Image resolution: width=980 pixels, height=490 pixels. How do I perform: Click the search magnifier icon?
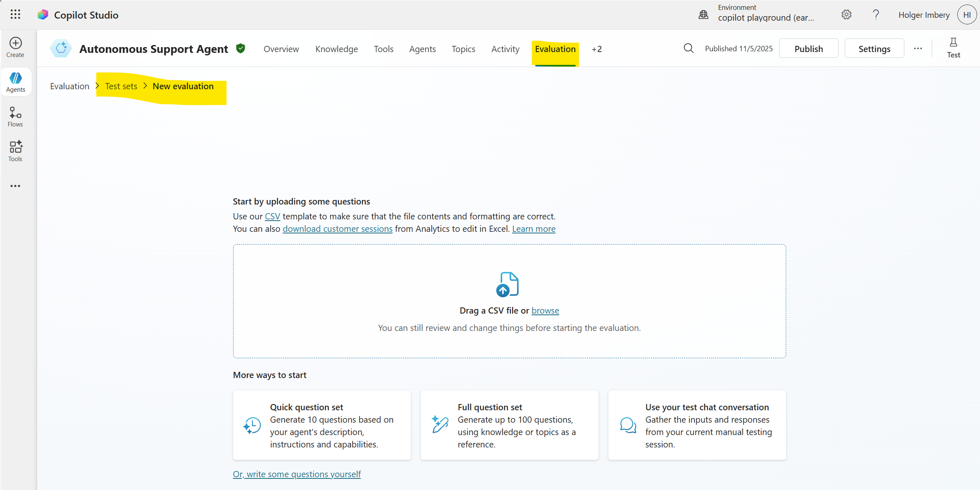(x=688, y=49)
